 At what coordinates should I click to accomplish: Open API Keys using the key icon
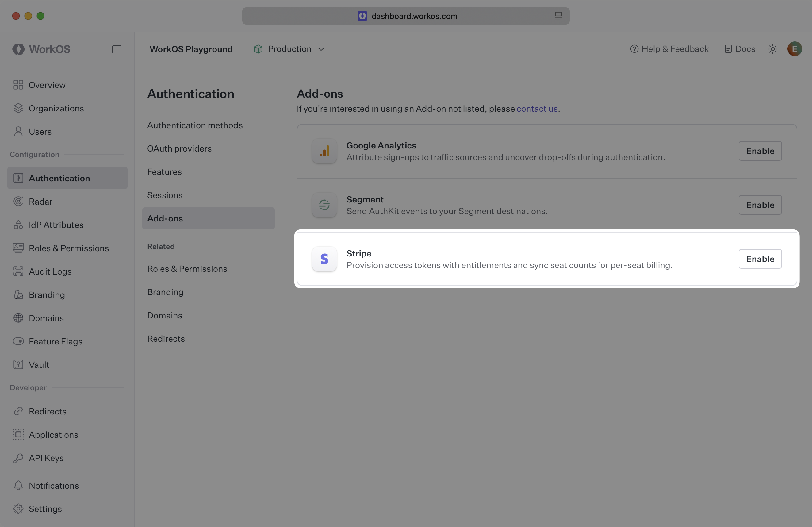pyautogui.click(x=18, y=458)
